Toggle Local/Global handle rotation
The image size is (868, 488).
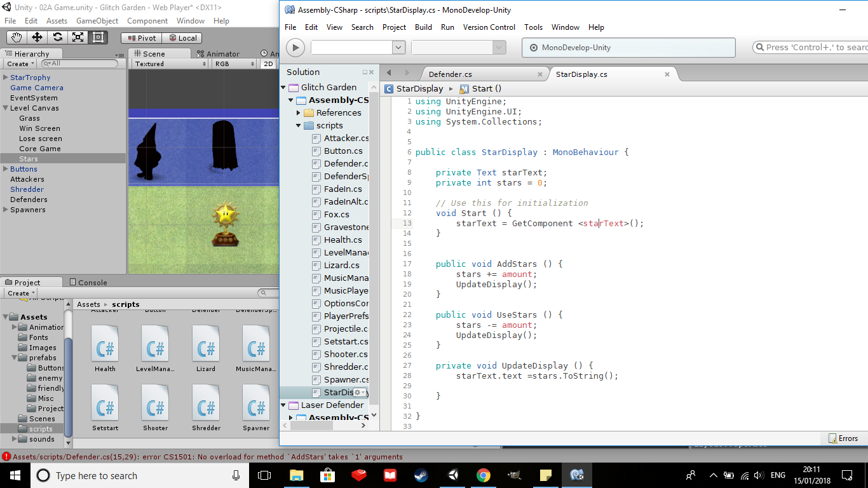(182, 38)
